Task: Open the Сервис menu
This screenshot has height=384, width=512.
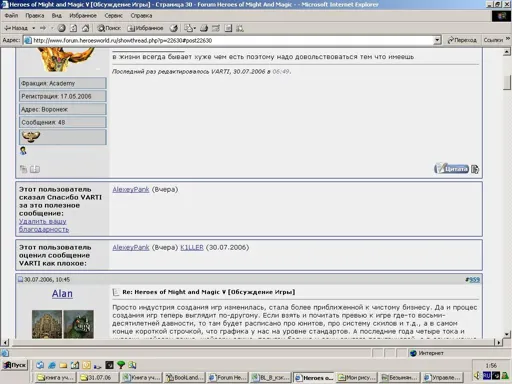Action: [x=114, y=15]
